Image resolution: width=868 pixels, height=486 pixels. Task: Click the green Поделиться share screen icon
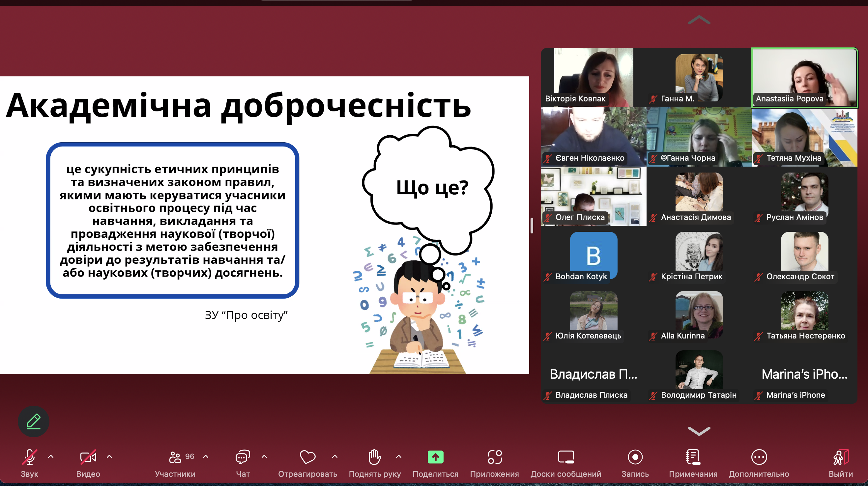(435, 457)
